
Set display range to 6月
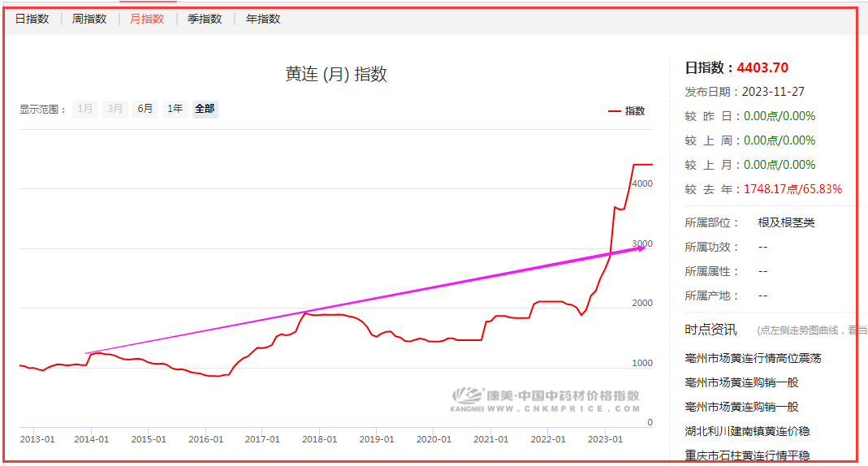point(145,109)
